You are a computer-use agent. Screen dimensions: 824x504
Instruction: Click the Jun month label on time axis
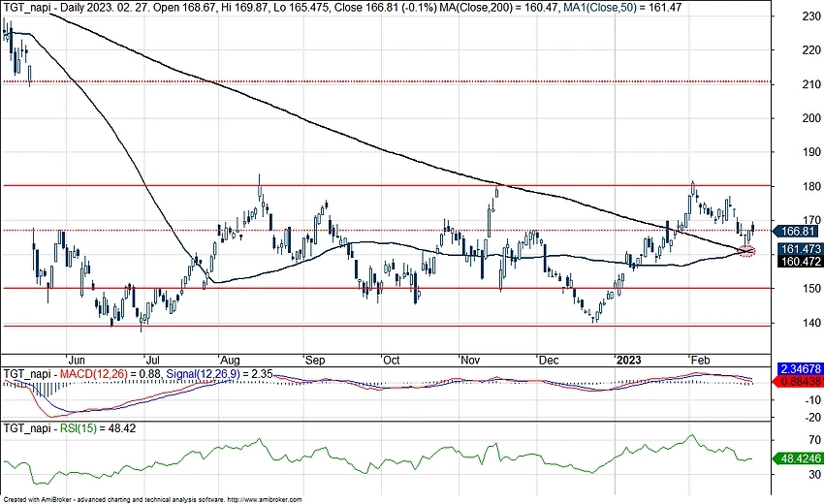[77, 360]
